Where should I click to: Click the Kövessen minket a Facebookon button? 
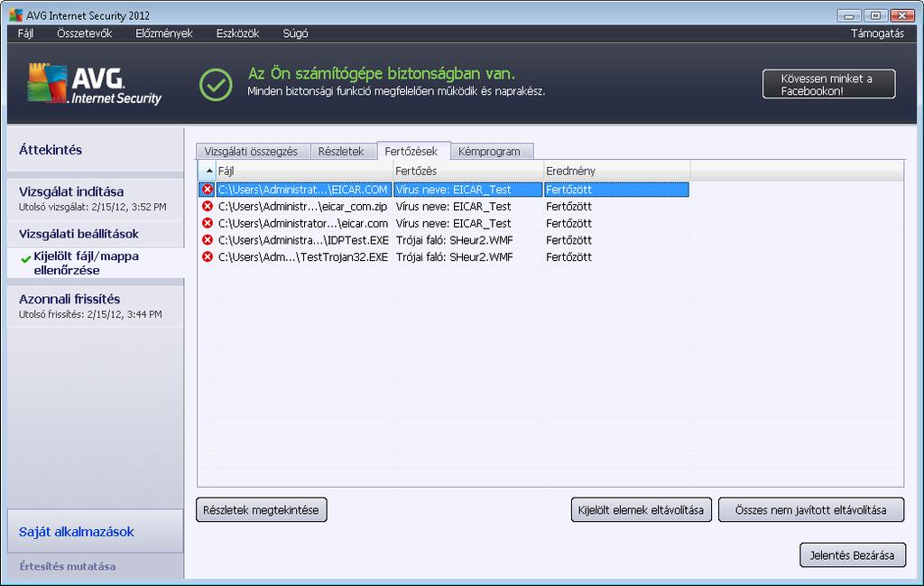828,84
